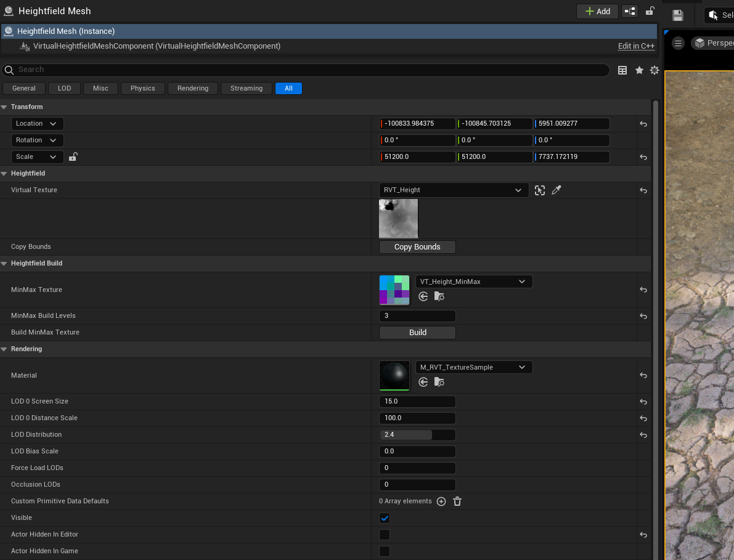Click the Edit in C++ link
This screenshot has width=734, height=560.
tap(636, 46)
